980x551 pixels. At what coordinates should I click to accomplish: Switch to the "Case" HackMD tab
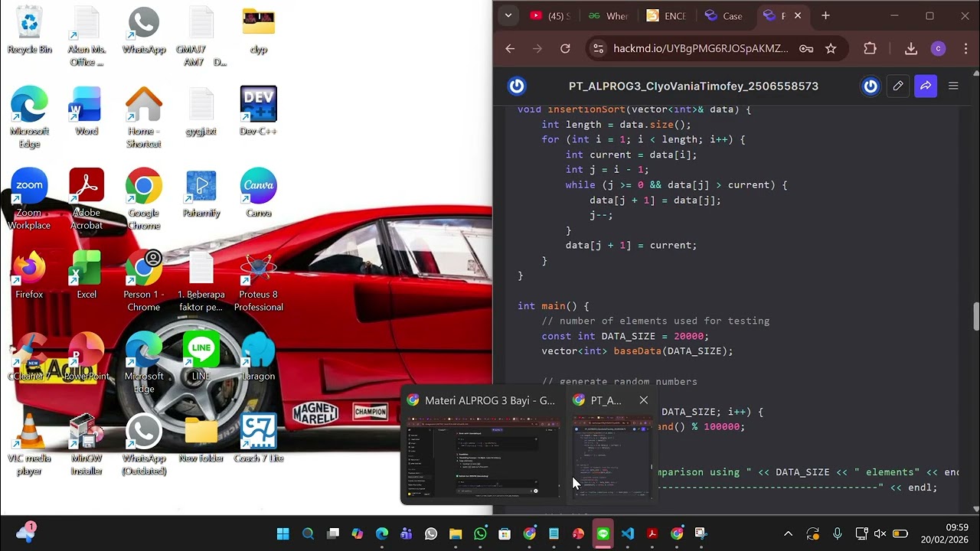724,15
